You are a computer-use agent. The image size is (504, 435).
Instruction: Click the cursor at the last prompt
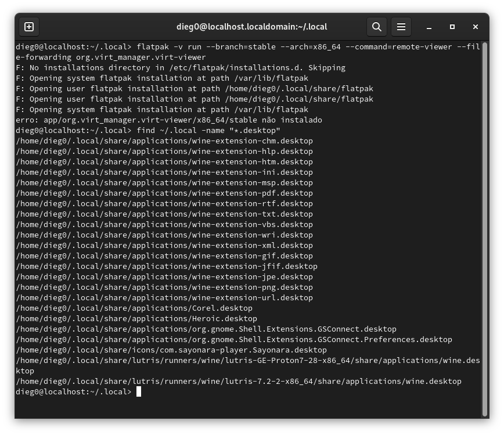[139, 392]
